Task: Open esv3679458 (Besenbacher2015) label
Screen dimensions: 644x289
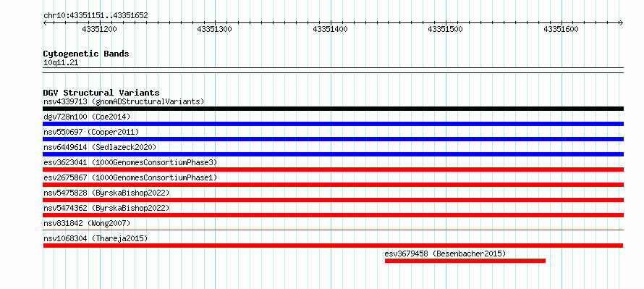Action: point(445,254)
